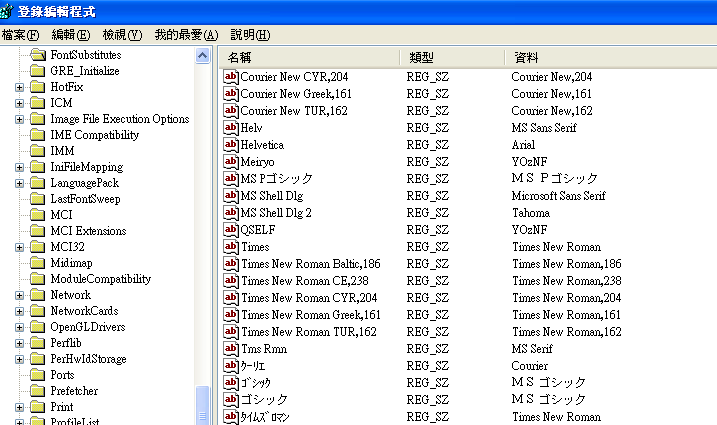Click string icon for Courier New CYR,204
This screenshot has width=717, height=425.
click(x=231, y=76)
